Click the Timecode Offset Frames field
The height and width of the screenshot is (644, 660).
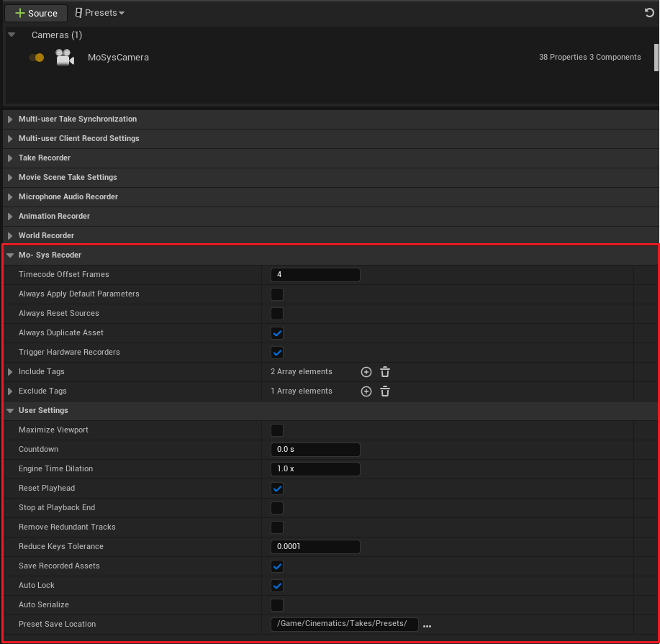(x=315, y=275)
